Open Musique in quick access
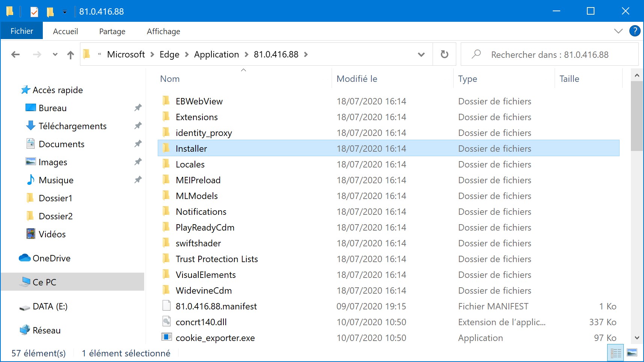This screenshot has width=644, height=362. pos(50,180)
